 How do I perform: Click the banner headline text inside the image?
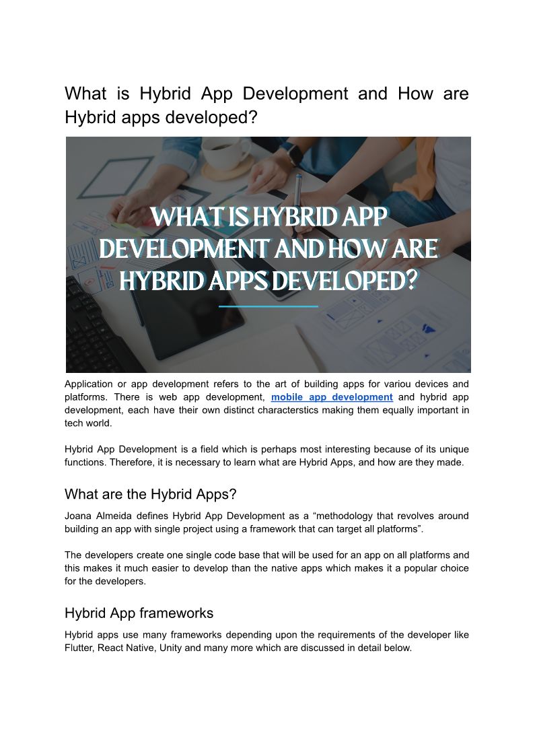coord(268,249)
